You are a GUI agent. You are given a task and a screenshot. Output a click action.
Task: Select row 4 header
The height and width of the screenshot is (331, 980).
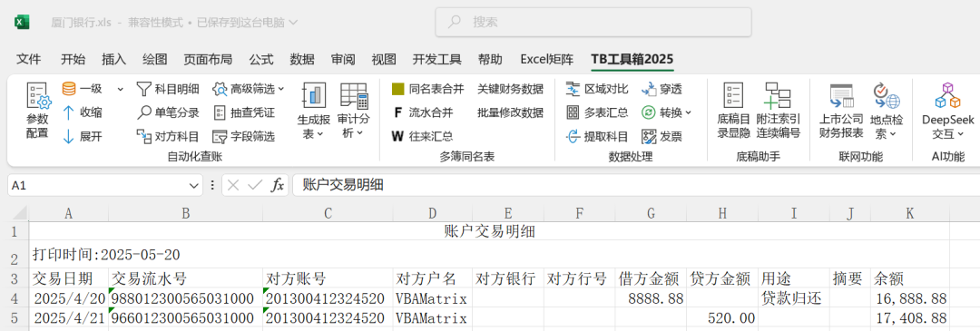[x=14, y=297]
